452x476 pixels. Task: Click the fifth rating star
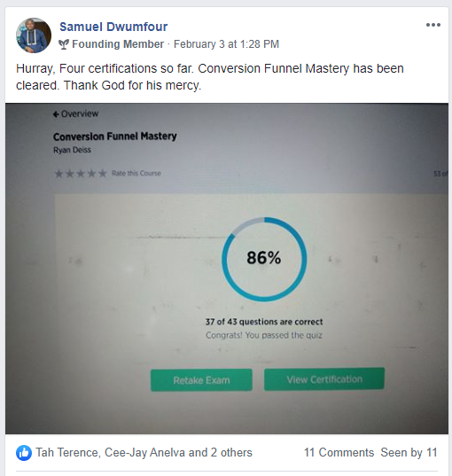coord(103,174)
